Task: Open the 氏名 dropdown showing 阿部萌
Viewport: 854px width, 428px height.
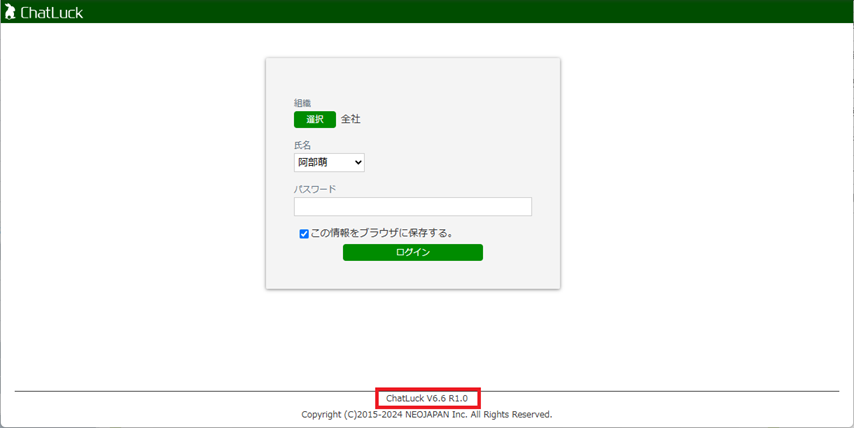Action: click(x=329, y=162)
